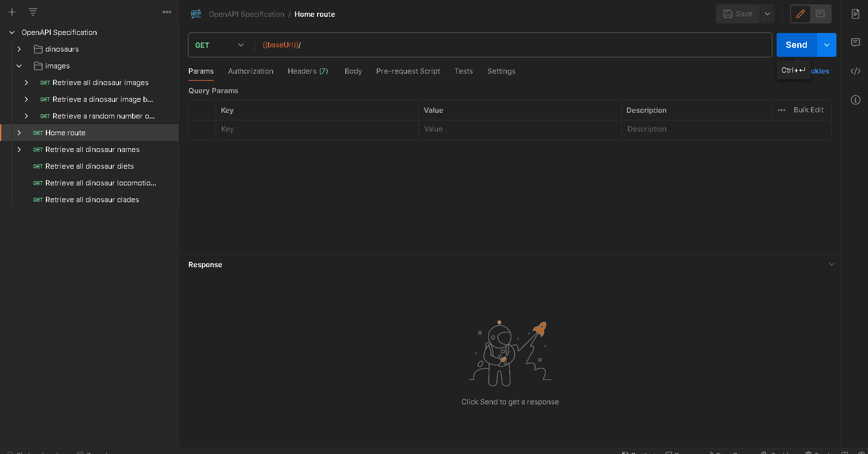The height and width of the screenshot is (454, 868).
Task: Open the documentation icon in right sidebar
Action: (x=856, y=14)
